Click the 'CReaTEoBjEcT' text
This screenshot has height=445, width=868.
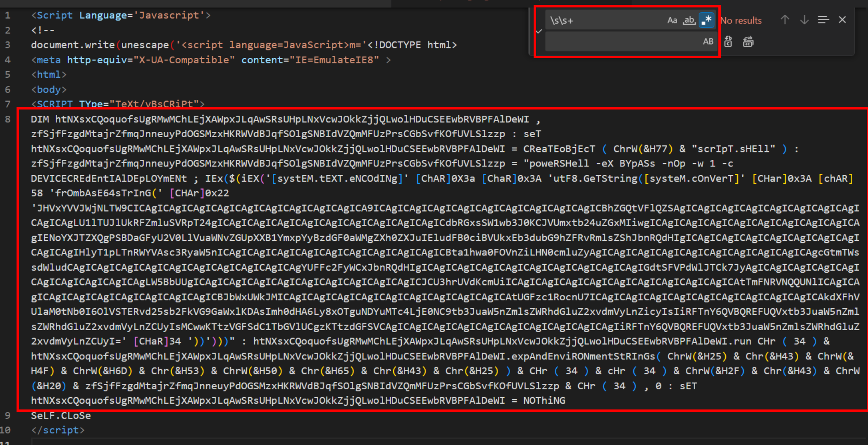point(559,149)
